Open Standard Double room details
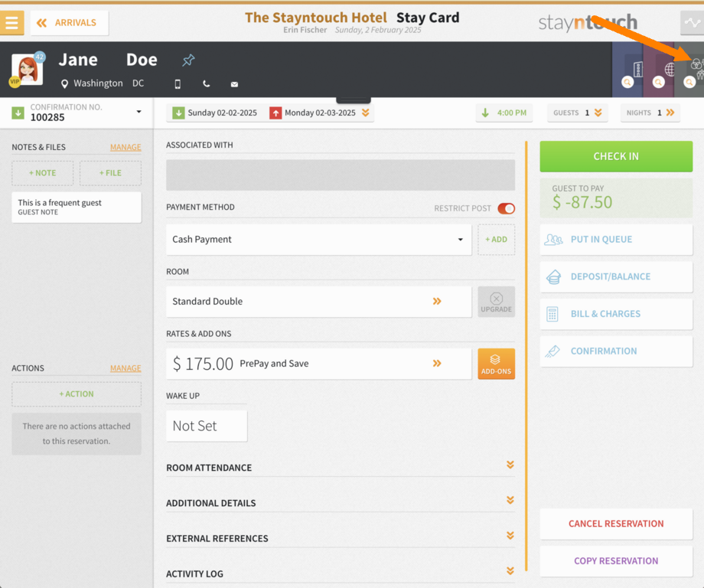The image size is (704, 588). click(x=319, y=302)
